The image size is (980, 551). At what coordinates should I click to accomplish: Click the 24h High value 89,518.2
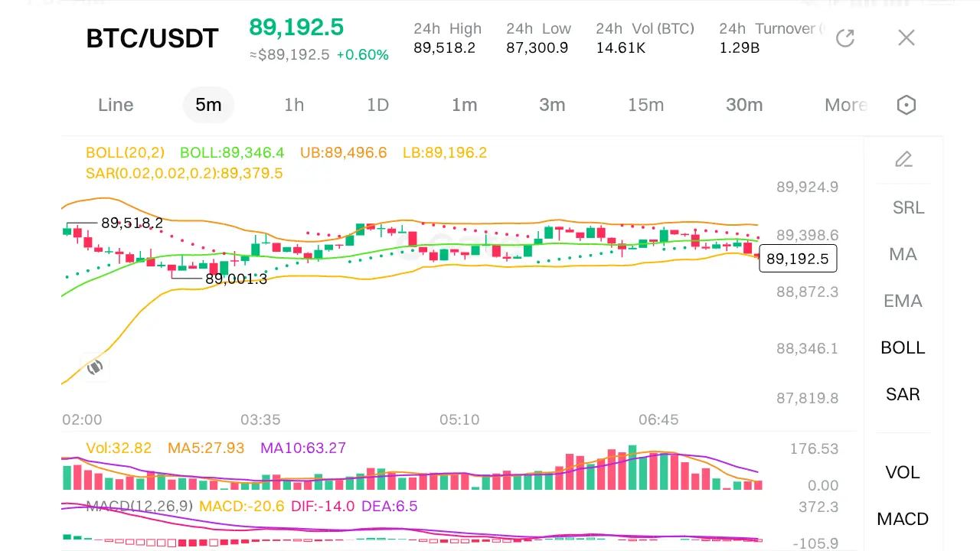tap(444, 48)
